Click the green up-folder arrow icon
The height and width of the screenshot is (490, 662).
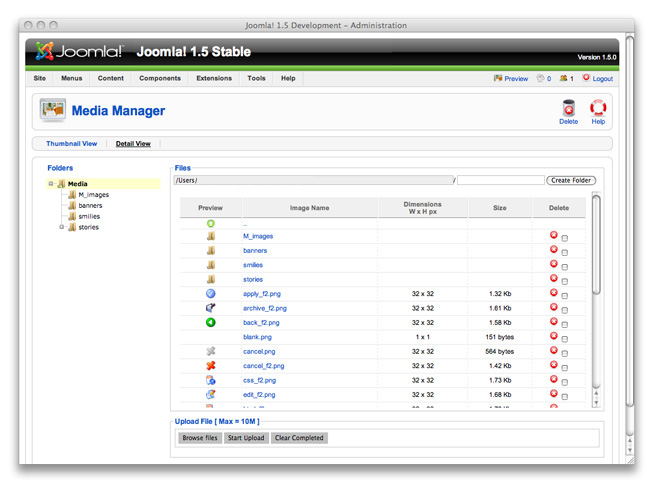[x=211, y=223]
